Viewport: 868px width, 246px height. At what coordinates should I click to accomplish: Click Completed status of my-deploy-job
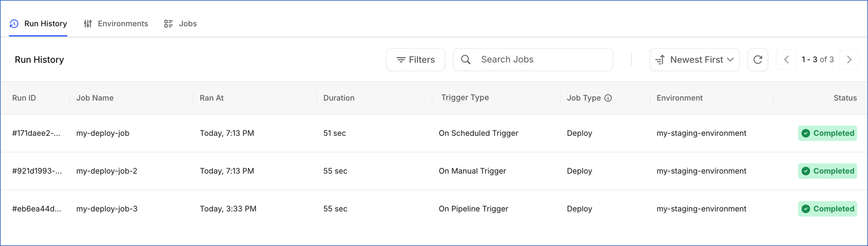point(827,133)
